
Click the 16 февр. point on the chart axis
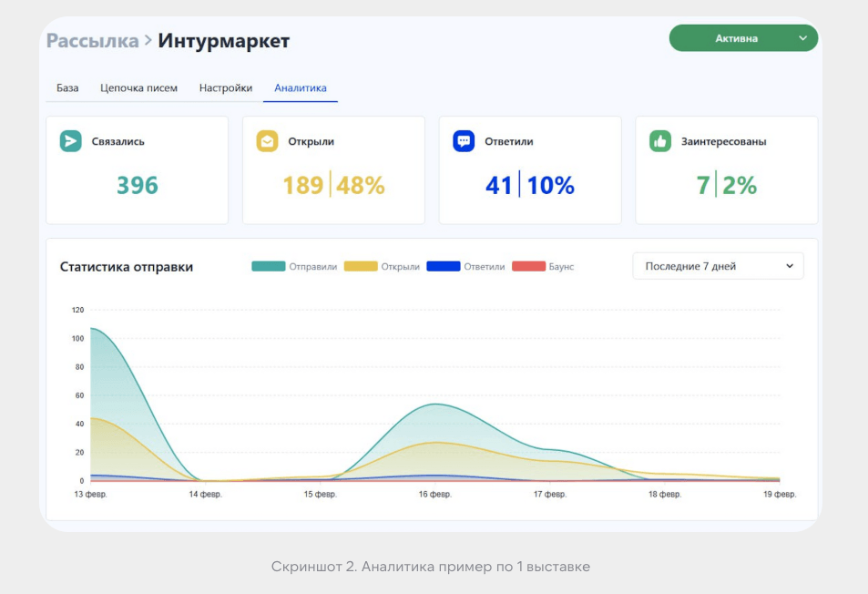tap(435, 494)
